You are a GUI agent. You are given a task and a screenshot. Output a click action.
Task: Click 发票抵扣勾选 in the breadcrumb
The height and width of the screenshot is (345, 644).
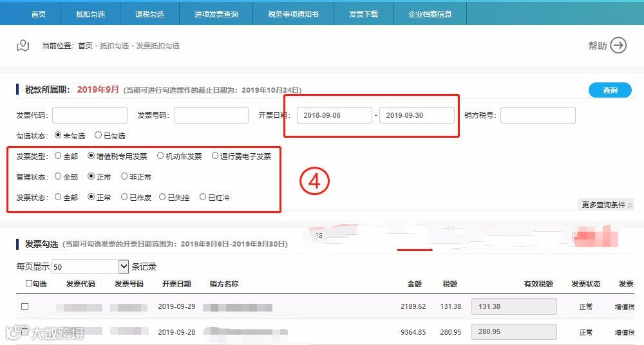pyautogui.click(x=158, y=46)
